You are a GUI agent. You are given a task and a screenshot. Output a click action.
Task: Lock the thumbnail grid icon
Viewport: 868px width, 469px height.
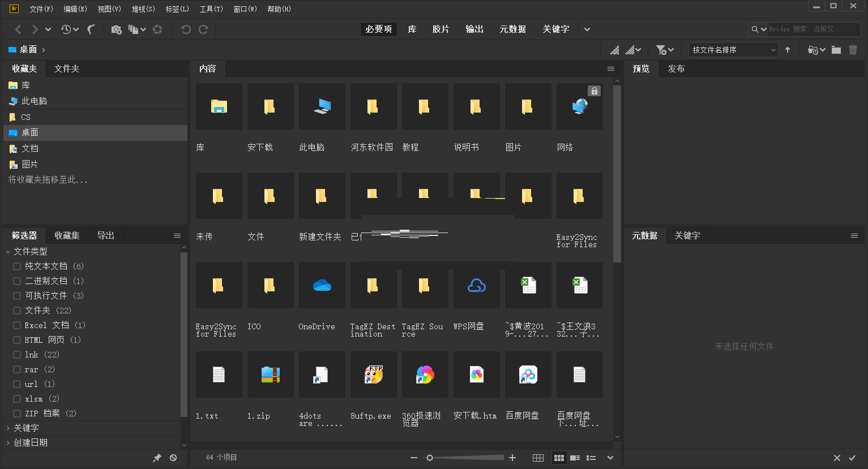point(538,458)
